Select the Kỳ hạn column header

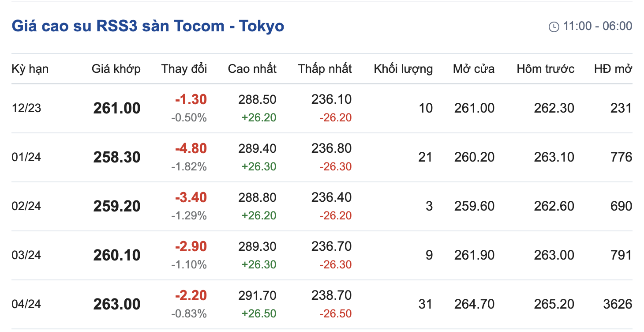pos(30,69)
